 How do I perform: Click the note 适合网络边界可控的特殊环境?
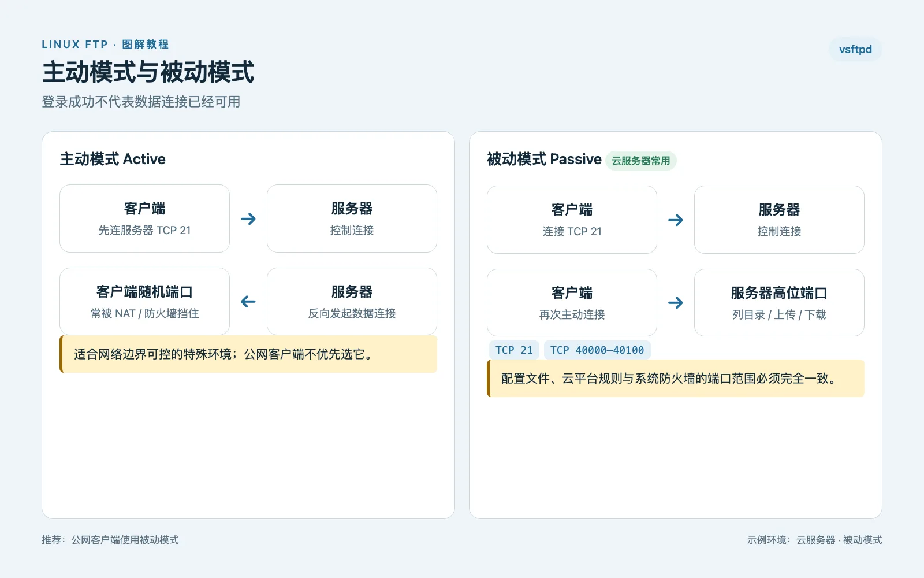coord(248,354)
